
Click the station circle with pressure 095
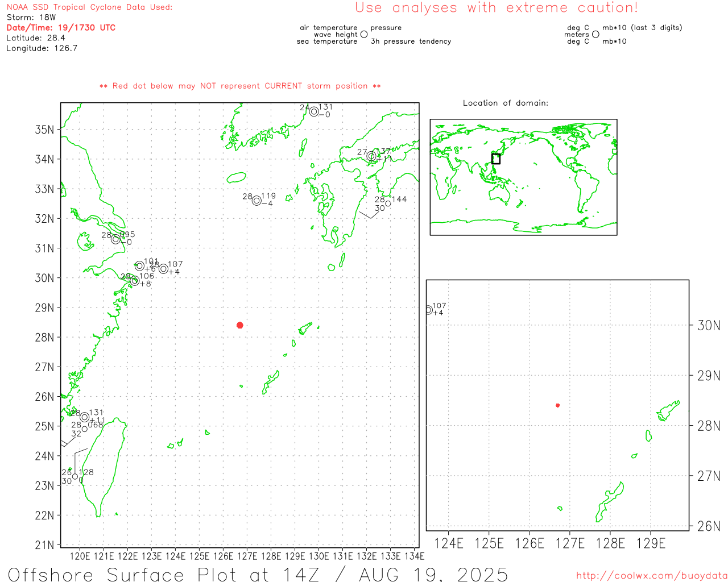tap(115, 239)
